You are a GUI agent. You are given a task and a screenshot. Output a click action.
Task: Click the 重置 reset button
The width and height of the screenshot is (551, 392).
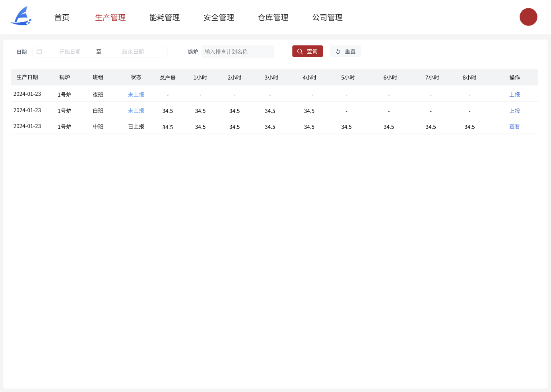(345, 51)
